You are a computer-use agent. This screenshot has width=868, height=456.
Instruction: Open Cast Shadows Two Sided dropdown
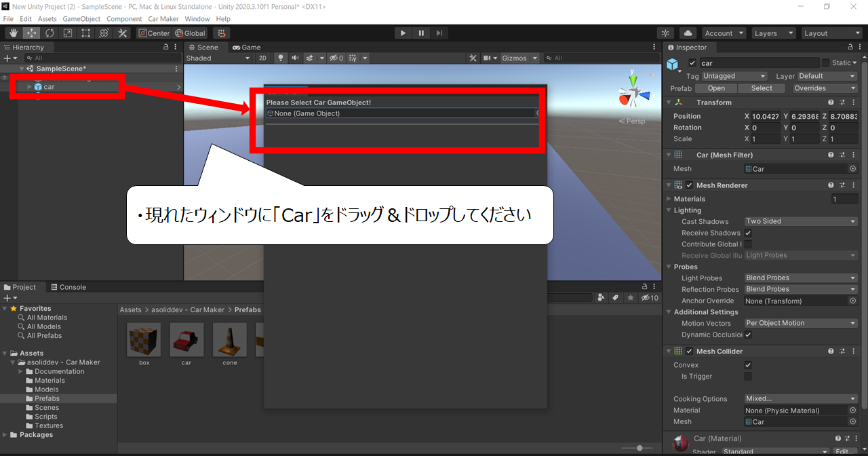(x=801, y=222)
